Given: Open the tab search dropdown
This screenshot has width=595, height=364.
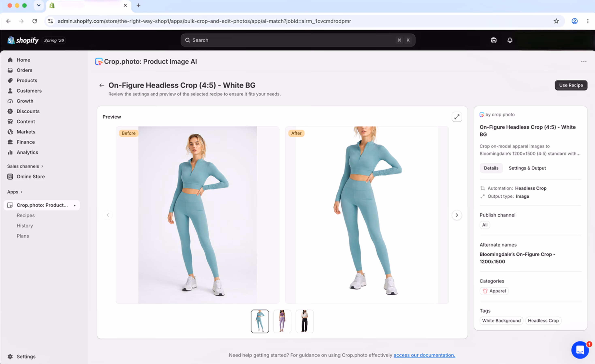Looking at the screenshot, I should (x=39, y=5).
